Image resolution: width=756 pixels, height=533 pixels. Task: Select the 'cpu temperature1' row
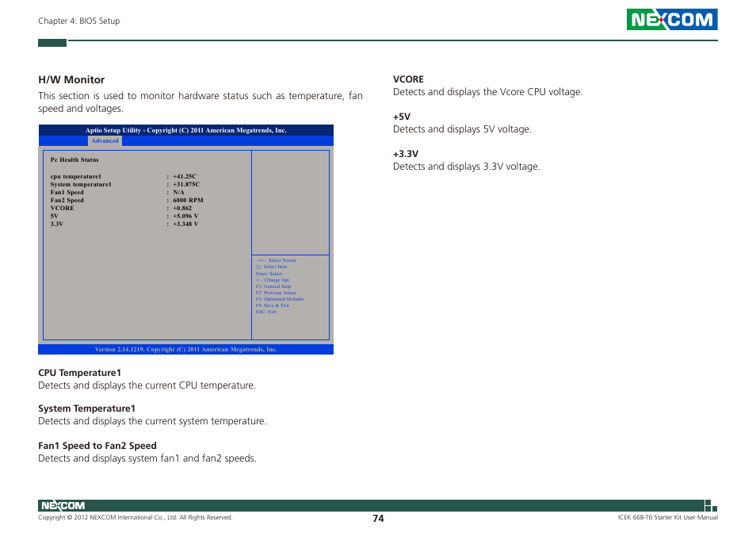[x=124, y=177]
